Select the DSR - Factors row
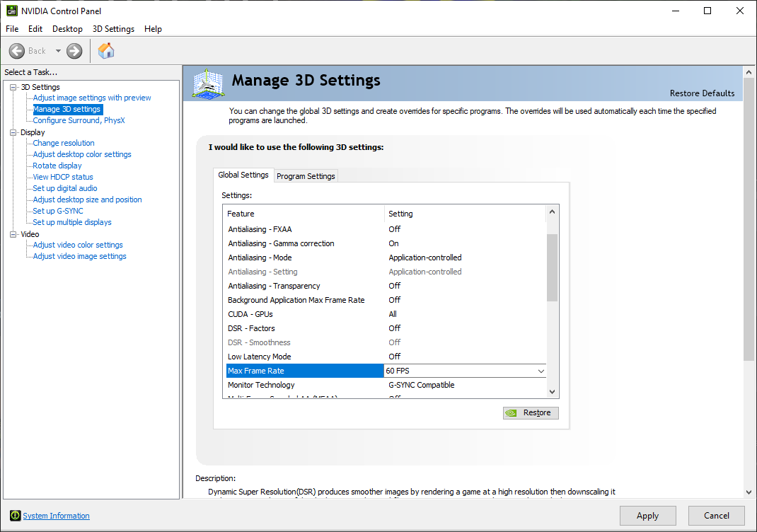 pos(386,328)
